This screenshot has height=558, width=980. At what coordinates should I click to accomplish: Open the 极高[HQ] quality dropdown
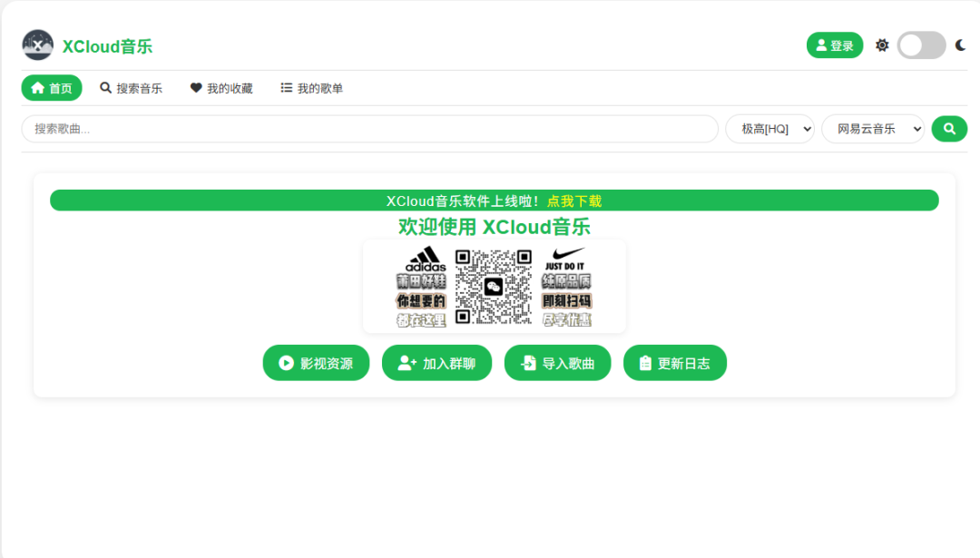point(769,128)
